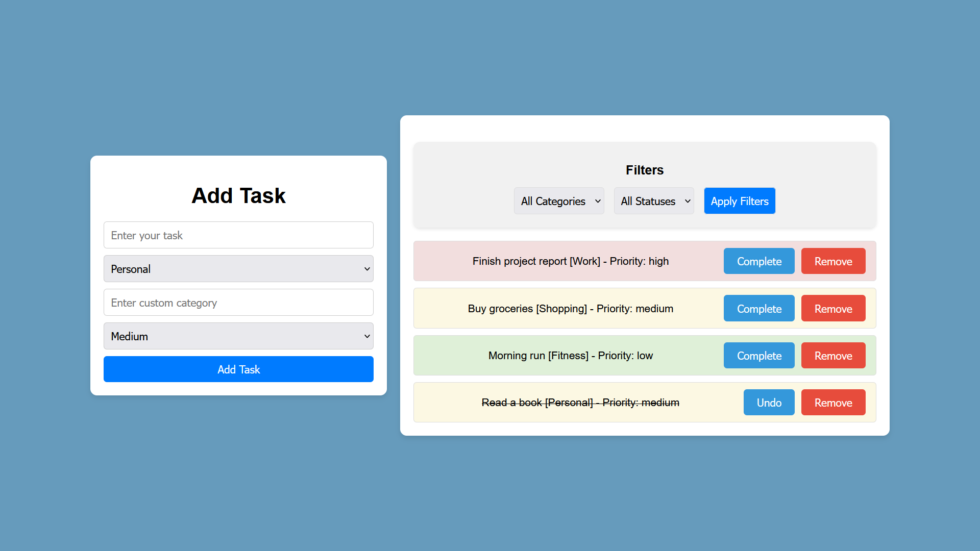Remove the 'Morning run' task
Viewport: 980px width, 551px height.
click(x=833, y=356)
